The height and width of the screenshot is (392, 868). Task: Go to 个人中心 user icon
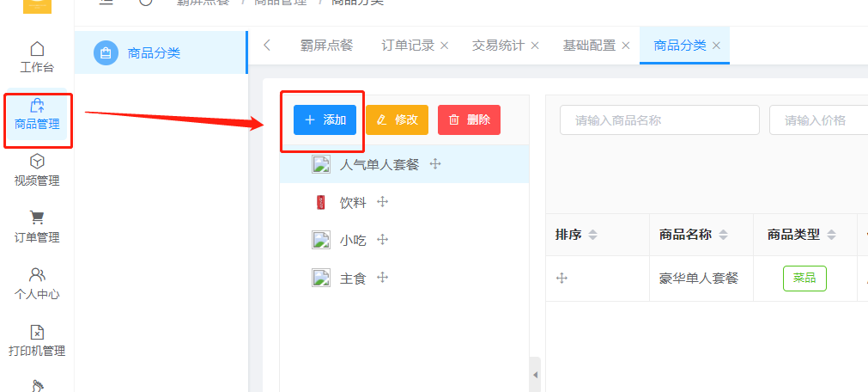[x=37, y=274]
